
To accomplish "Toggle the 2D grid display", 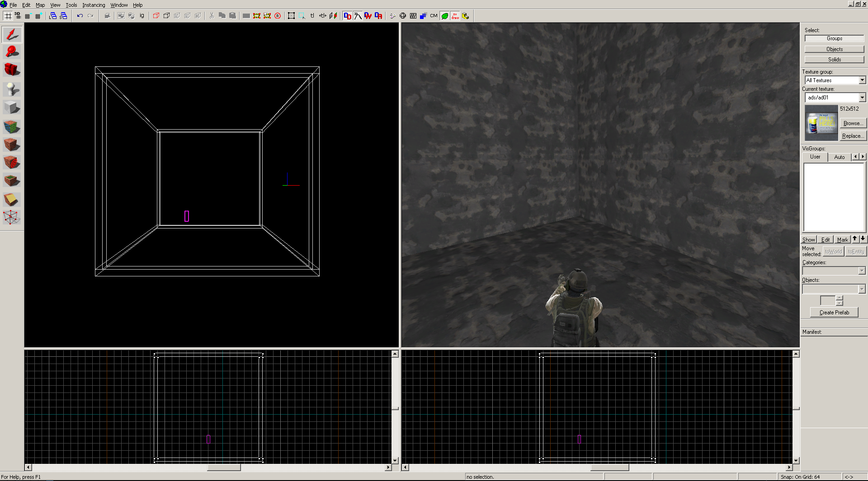I will [x=8, y=16].
